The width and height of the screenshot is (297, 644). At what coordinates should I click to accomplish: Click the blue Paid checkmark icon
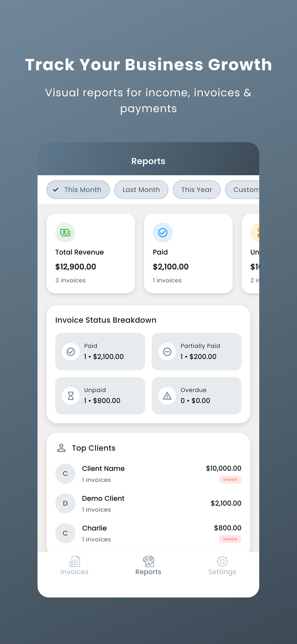(x=163, y=232)
